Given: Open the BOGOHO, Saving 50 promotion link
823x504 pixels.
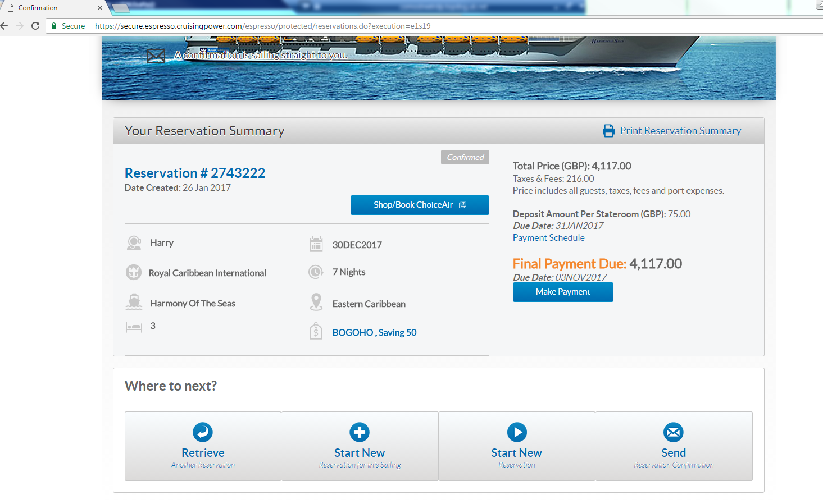Looking at the screenshot, I should (375, 332).
